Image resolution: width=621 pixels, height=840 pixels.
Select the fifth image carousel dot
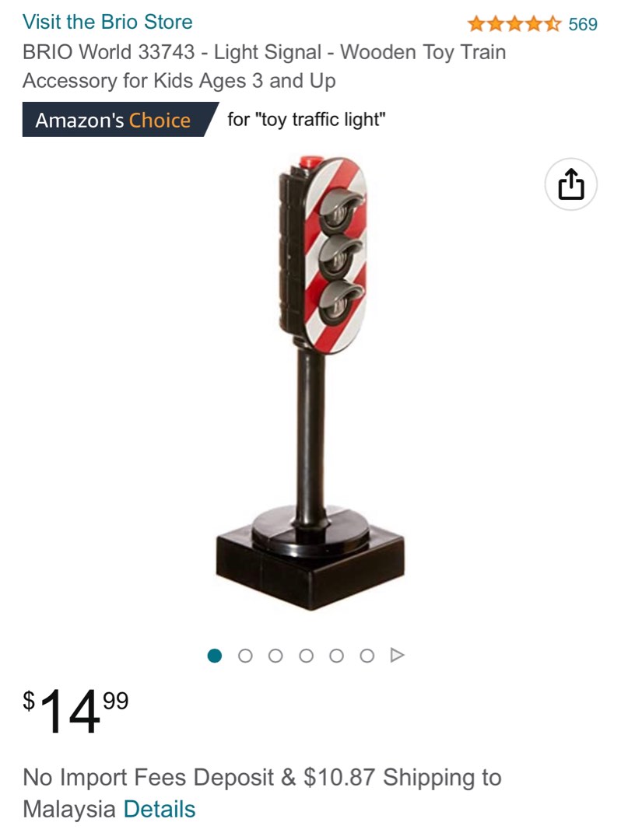336,655
